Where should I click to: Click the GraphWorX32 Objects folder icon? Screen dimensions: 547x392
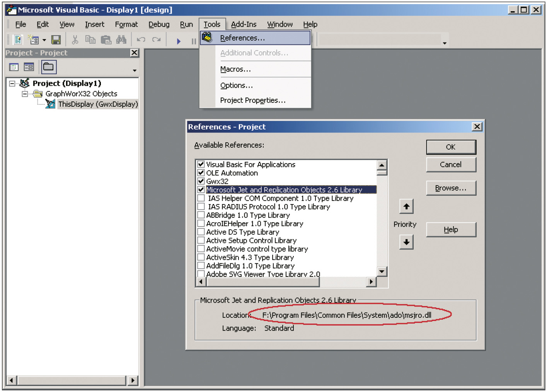pos(37,94)
